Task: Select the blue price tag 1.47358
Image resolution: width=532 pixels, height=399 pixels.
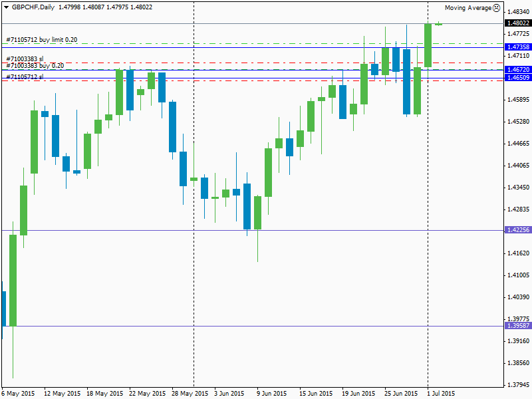Action: [518, 47]
